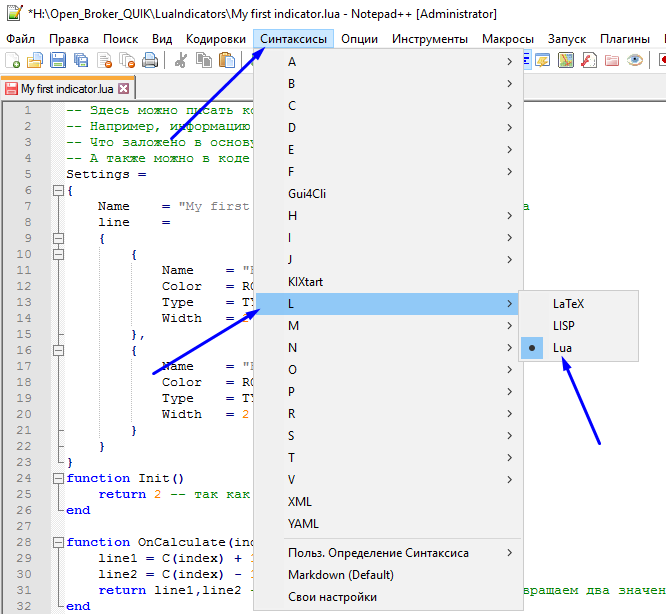Click the Close All documents toolbar icon
The width and height of the screenshot is (666, 614).
[127, 60]
